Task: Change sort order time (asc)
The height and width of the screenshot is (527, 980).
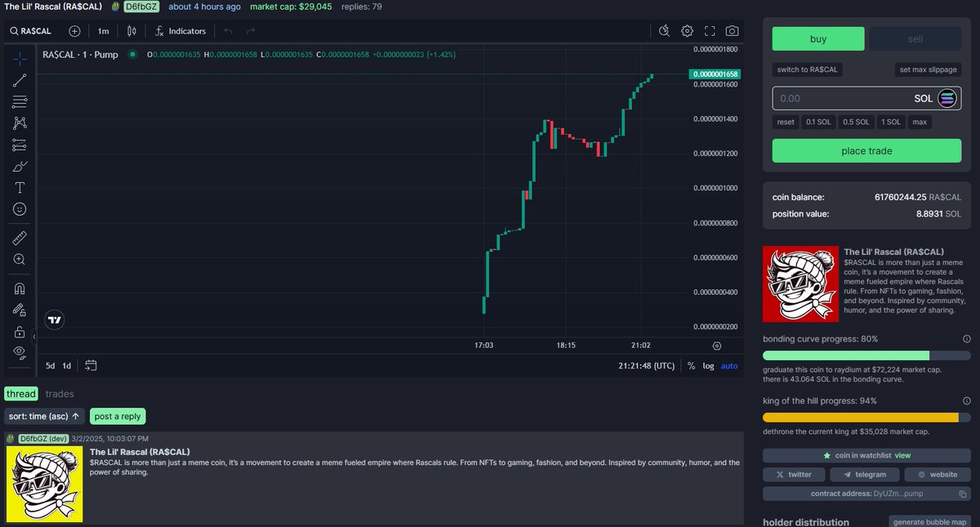Action: [x=45, y=417]
